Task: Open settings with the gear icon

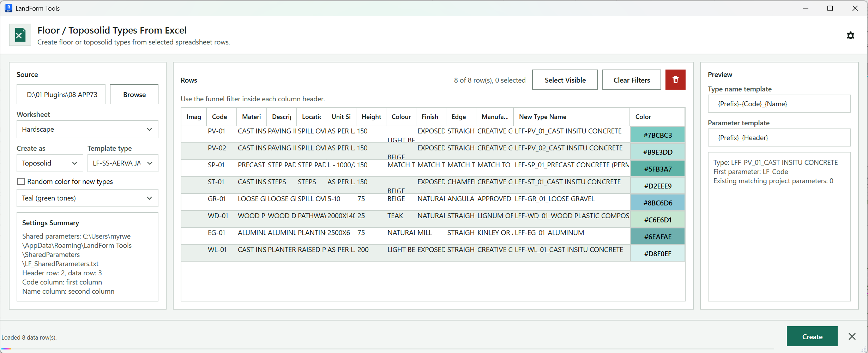Action: [x=850, y=35]
